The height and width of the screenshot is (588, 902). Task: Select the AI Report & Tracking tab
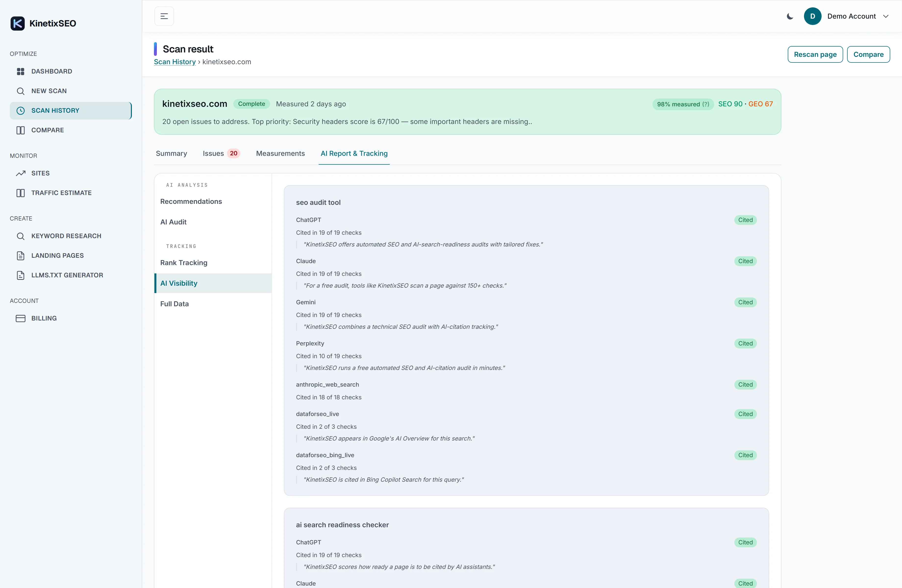click(x=354, y=153)
